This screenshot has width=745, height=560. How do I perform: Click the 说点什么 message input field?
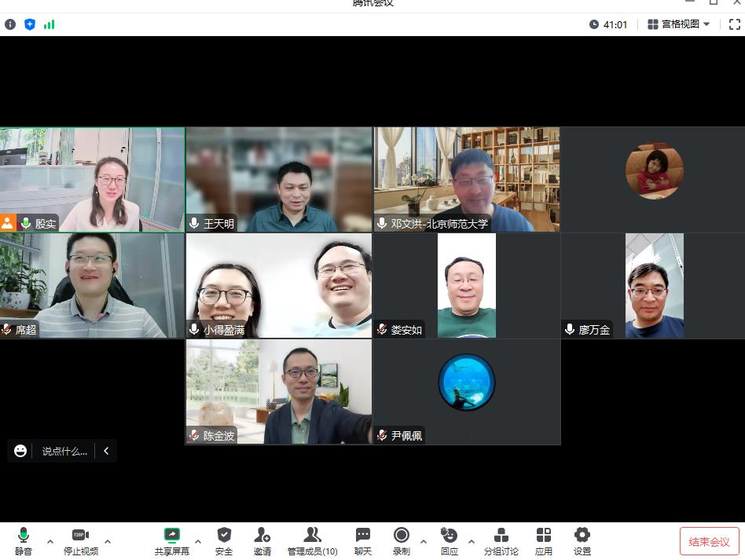pyautogui.click(x=64, y=451)
